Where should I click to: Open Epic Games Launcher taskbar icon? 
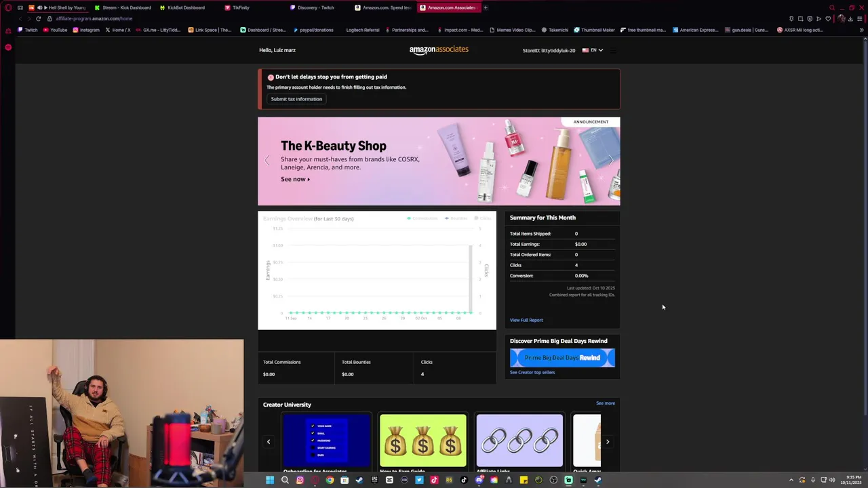pos(374,480)
